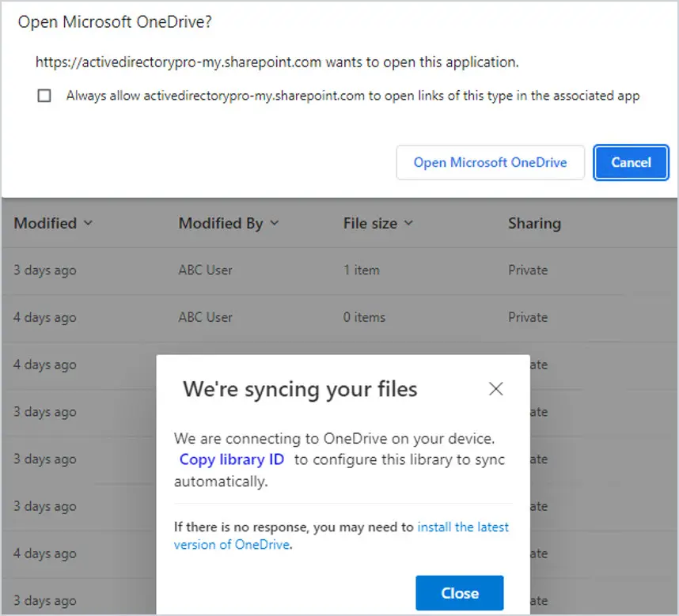The width and height of the screenshot is (679, 616).
Task: Click the Copy library ID link
Action: coord(232,459)
